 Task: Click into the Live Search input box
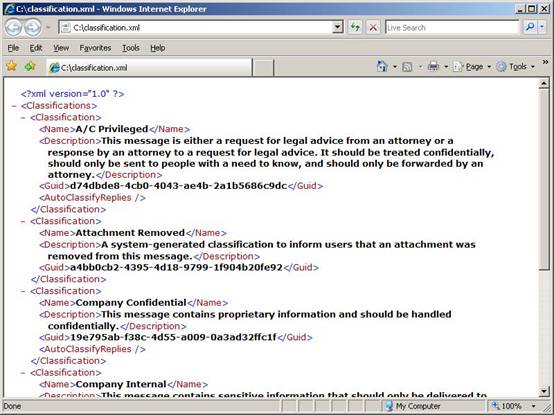coord(452,27)
